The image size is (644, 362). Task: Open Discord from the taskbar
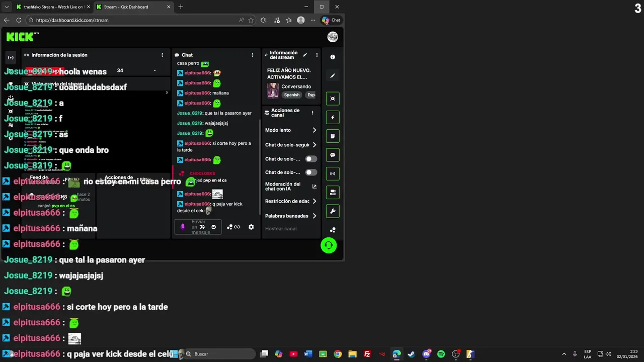pos(427,354)
